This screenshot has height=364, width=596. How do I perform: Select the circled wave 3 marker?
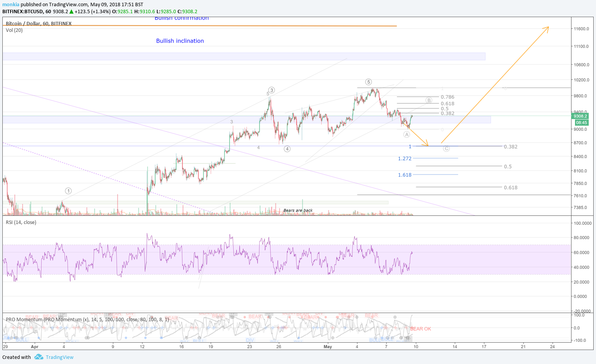272,90
